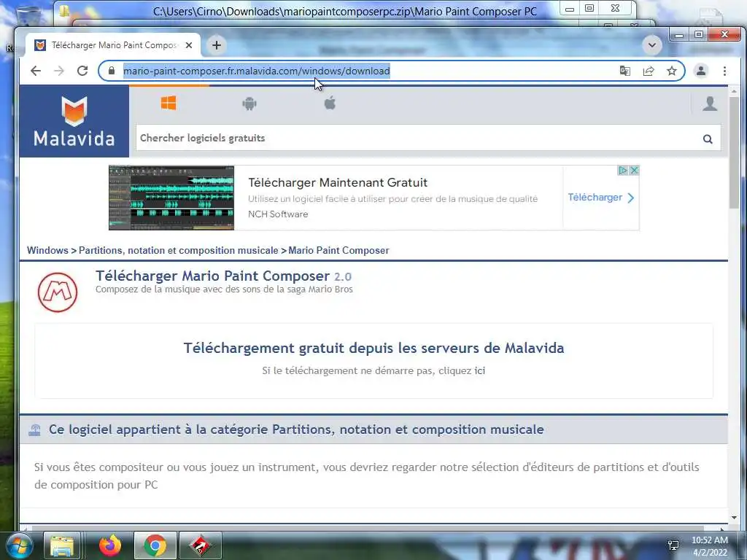Open the translate page icon

624,71
